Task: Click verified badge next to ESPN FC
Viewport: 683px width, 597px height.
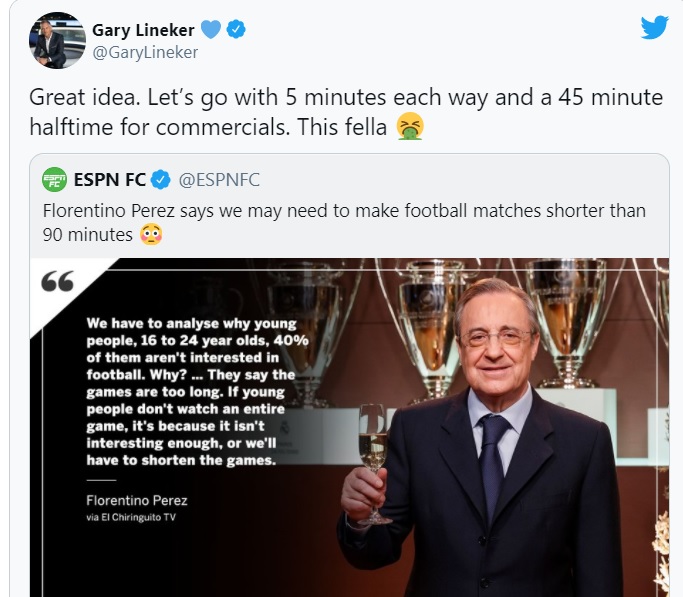Action: click(161, 181)
